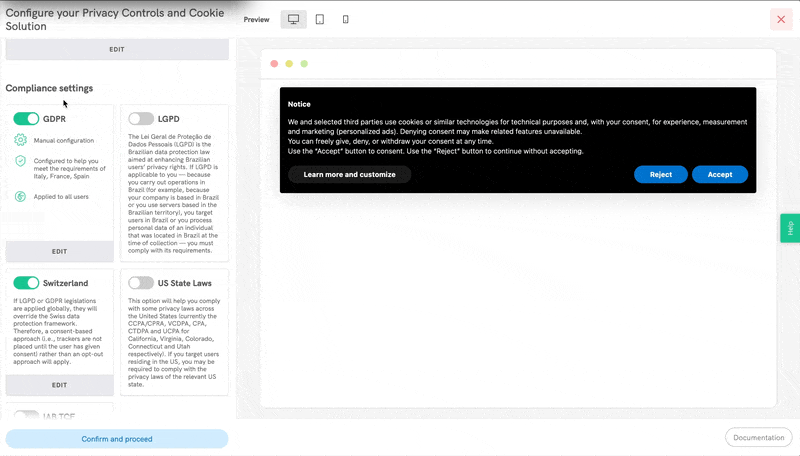Screen dimensions: 800x456
Task: Click Learn more and customize button
Action: click(x=349, y=174)
